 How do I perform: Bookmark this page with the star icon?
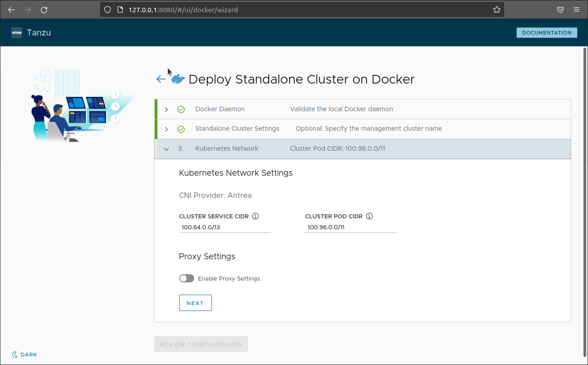click(x=496, y=10)
